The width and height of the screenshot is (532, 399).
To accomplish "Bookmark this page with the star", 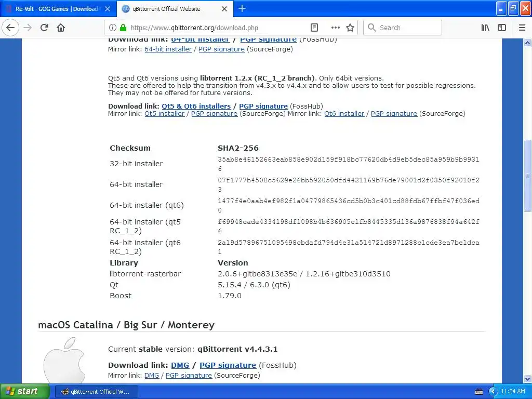I will [350, 28].
